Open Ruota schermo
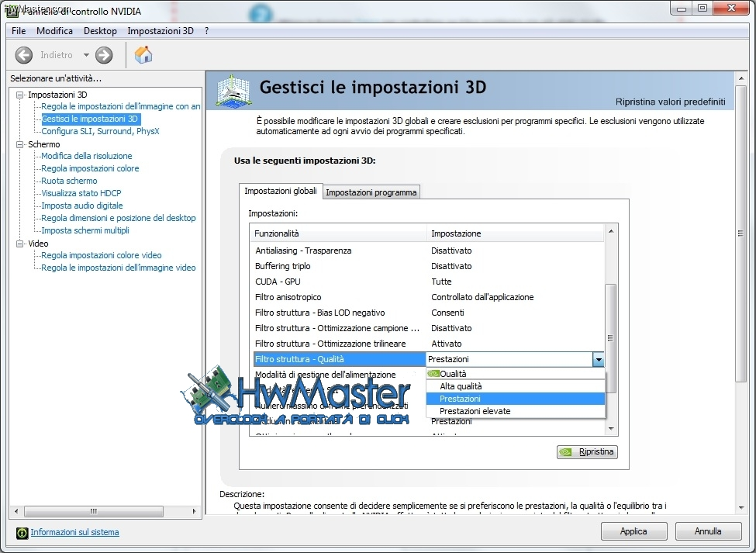This screenshot has height=553, width=756. click(70, 181)
